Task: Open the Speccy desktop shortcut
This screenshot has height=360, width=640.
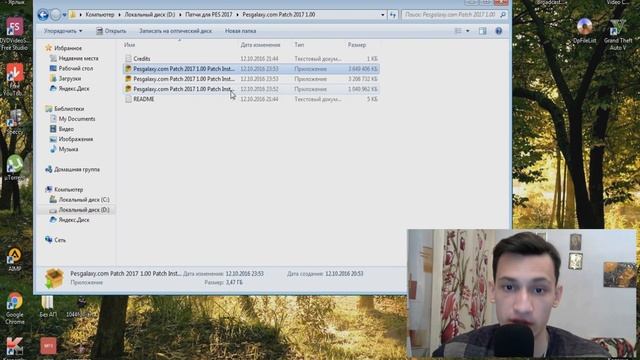Action: 14,122
